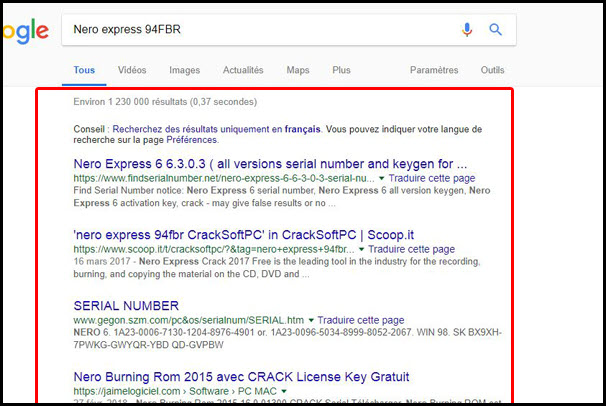Click the Google logo

click(x=25, y=31)
